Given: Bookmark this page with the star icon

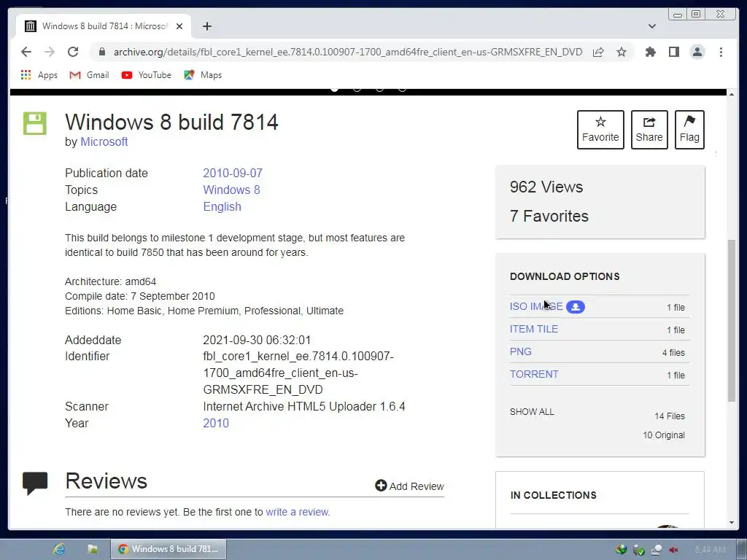Looking at the screenshot, I should coord(622,52).
